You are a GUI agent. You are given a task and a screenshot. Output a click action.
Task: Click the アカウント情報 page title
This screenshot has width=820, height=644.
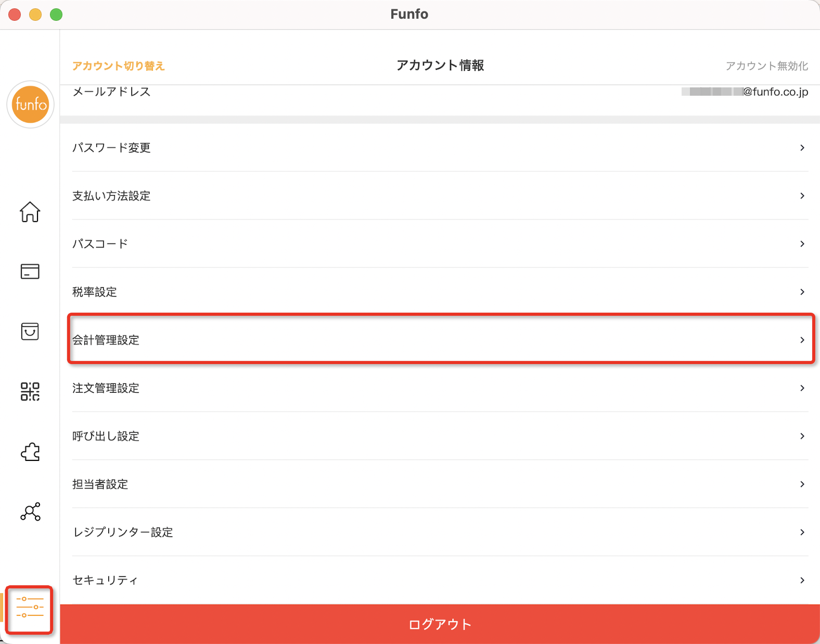(x=440, y=66)
